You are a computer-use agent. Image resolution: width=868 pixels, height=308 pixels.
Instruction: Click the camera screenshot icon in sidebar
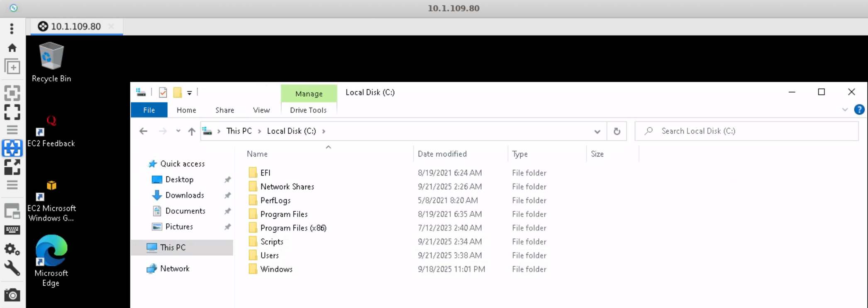(12, 295)
